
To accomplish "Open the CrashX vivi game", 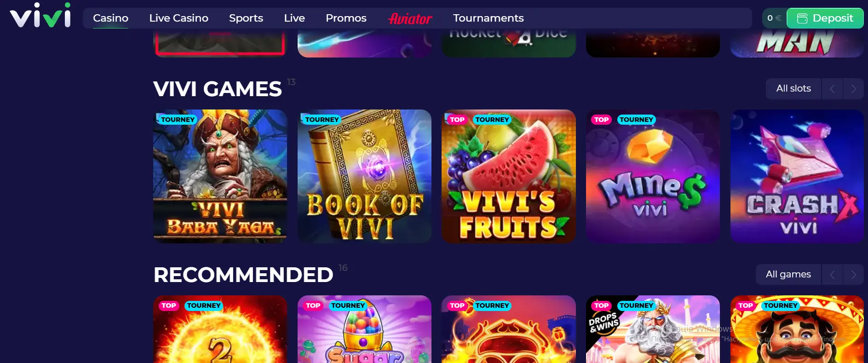I will coord(797,176).
